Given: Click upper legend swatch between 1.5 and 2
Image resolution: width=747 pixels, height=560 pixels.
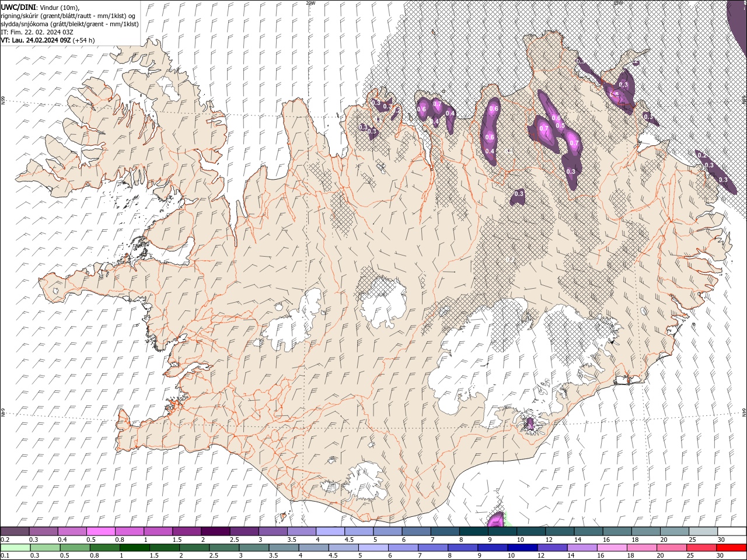Looking at the screenshot, I should click(187, 531).
